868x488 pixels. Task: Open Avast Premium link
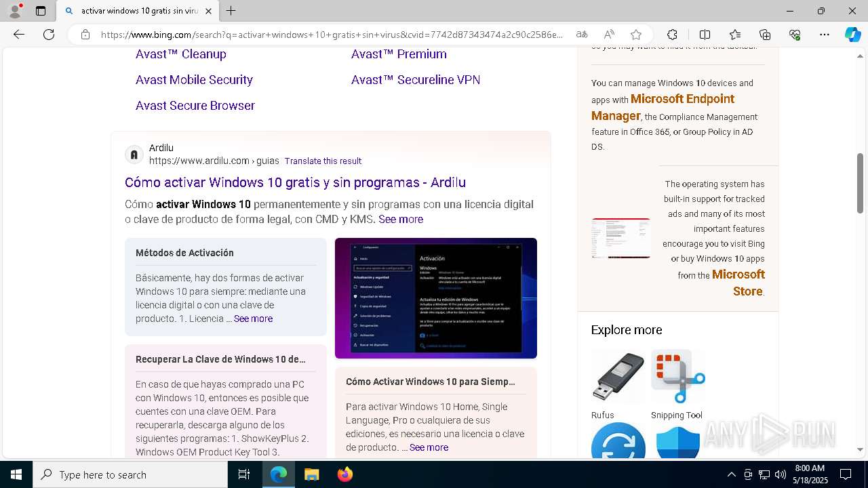coord(399,54)
